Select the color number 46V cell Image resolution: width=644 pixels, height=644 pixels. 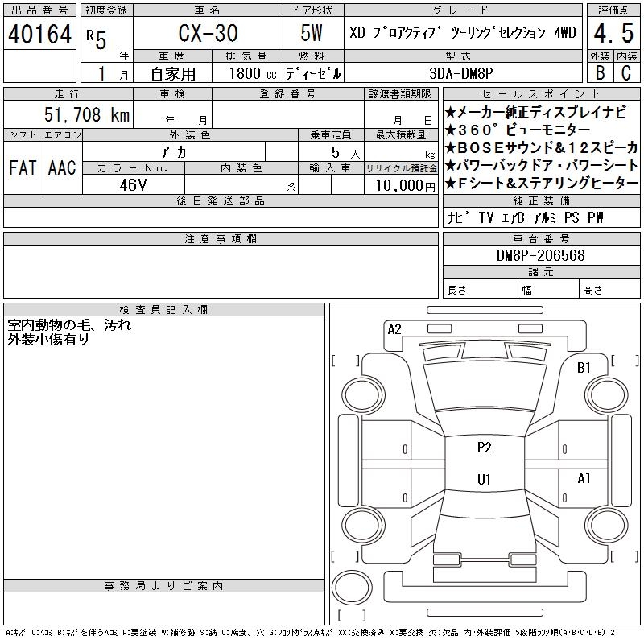pos(133,184)
